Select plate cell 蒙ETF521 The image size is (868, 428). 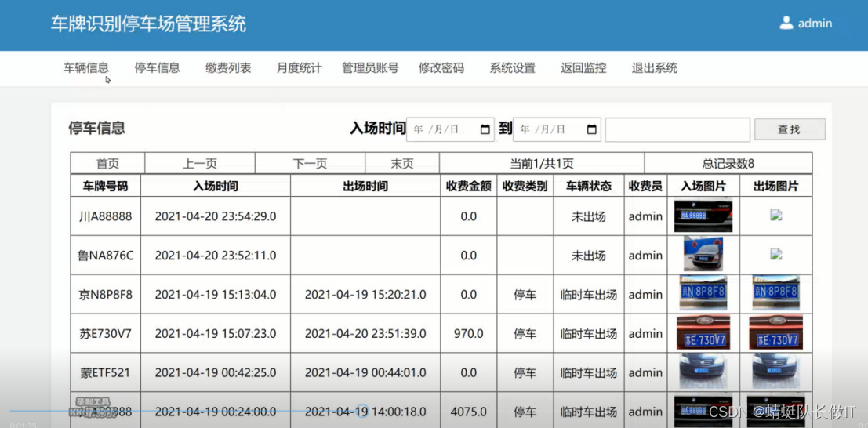click(x=105, y=372)
